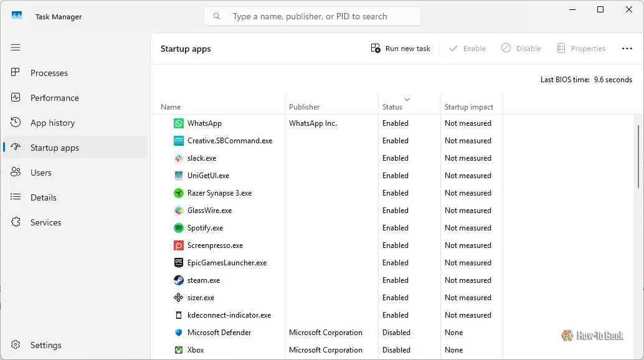Open Task Manager Settings
This screenshot has height=360, width=644.
point(45,345)
